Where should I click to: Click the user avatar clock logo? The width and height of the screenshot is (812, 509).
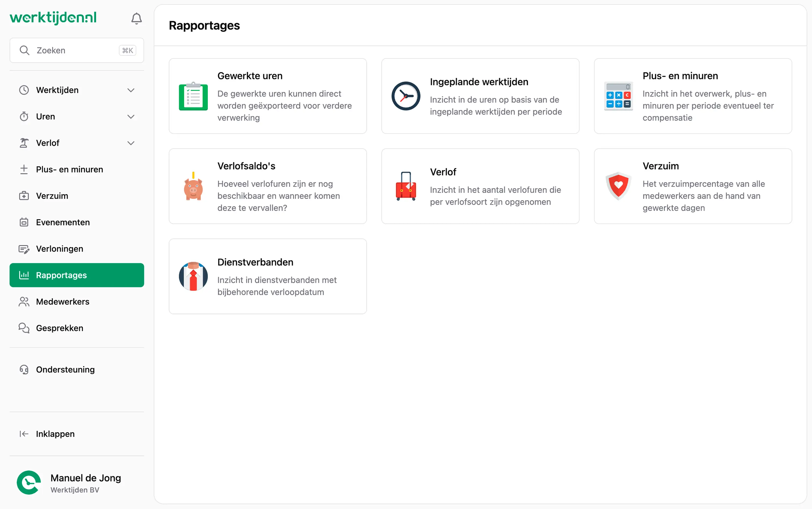click(29, 482)
